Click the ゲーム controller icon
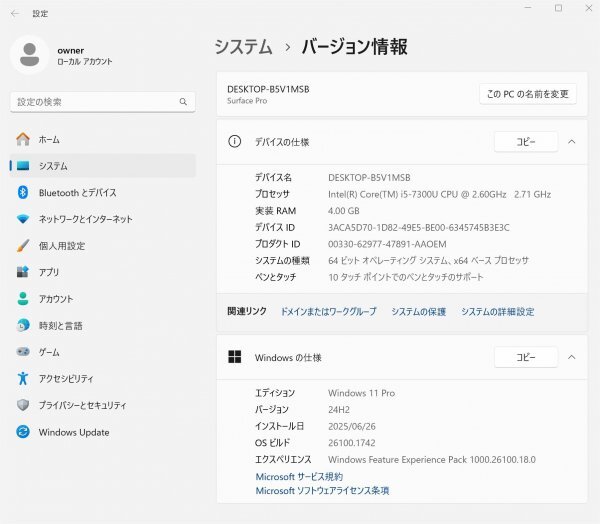This screenshot has width=600, height=524. coord(23,352)
